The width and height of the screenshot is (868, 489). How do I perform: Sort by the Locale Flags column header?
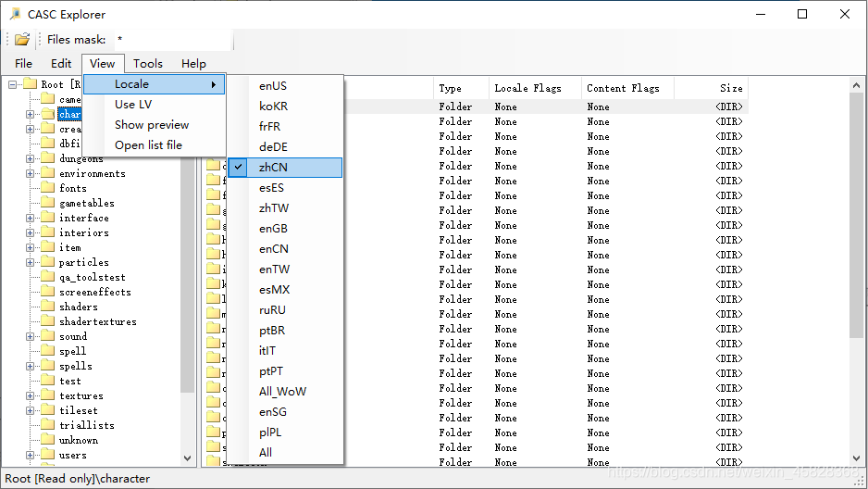click(x=535, y=88)
